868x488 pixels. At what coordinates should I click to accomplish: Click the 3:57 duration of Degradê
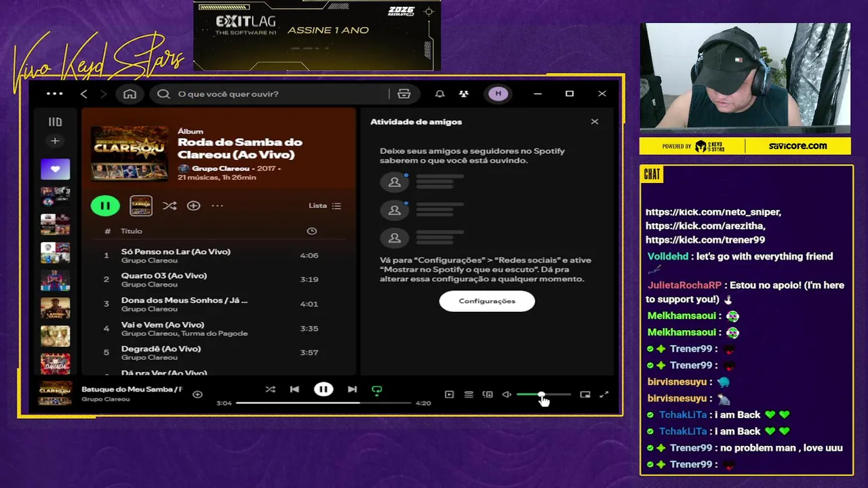(x=309, y=353)
